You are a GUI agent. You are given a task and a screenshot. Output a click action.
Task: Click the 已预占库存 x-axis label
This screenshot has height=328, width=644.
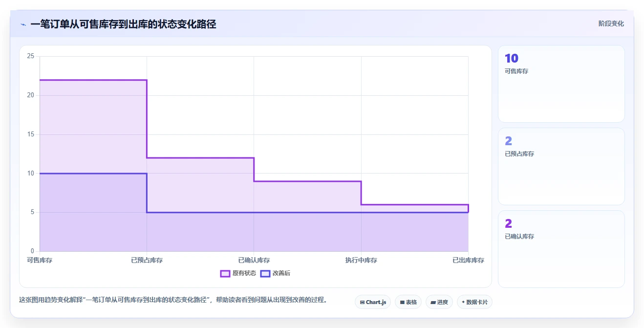pyautogui.click(x=147, y=260)
